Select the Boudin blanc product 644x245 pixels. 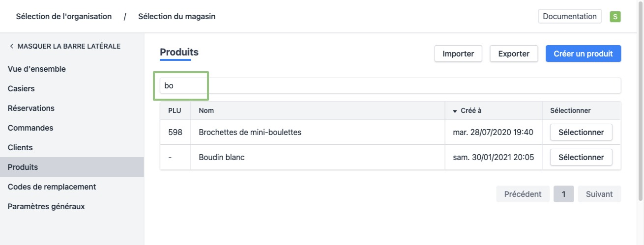pos(581,158)
